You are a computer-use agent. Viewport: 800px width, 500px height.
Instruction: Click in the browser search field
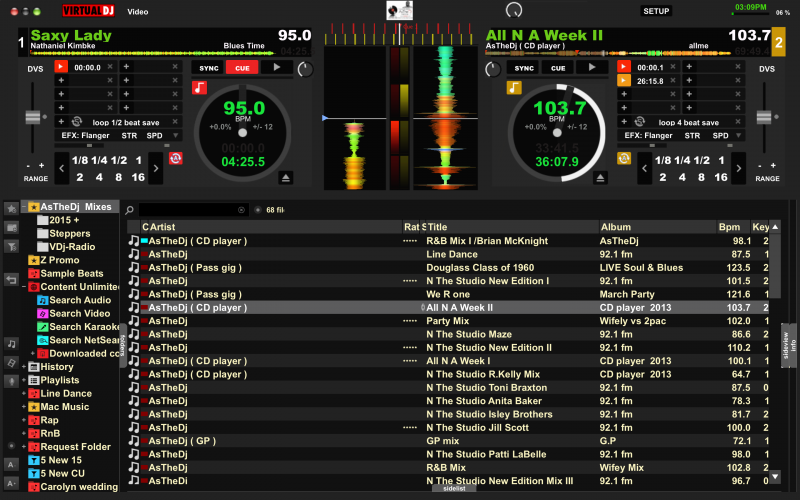tap(192, 210)
